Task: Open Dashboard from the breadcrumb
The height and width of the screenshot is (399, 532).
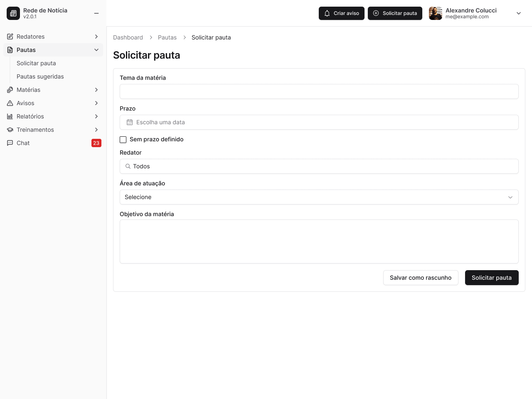Action: pos(128,37)
